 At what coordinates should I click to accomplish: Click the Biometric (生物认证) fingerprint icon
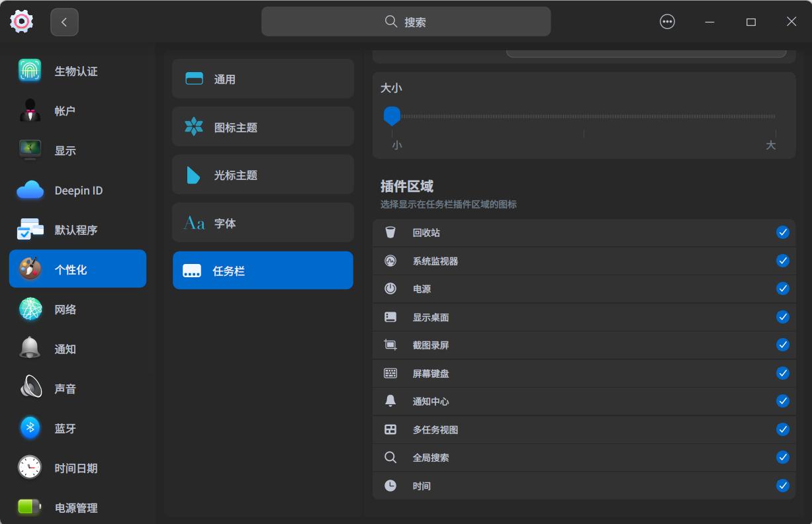tap(30, 71)
